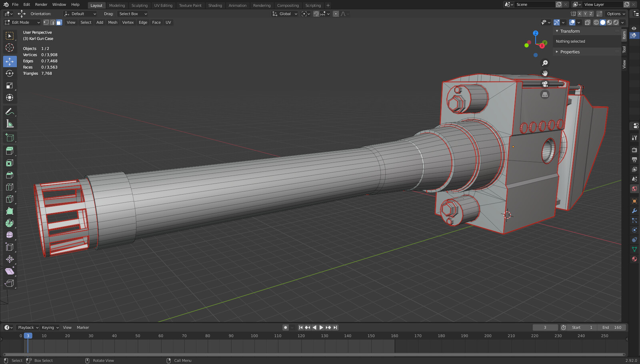The height and width of the screenshot is (364, 640).
Task: Select the Move tool in toolbar
Action: click(10, 61)
